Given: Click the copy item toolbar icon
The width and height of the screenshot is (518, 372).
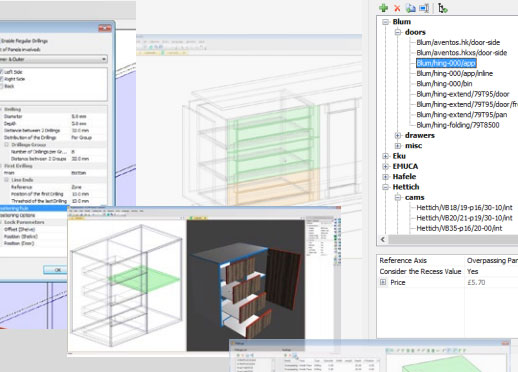Looking at the screenshot, I should coord(411,8).
